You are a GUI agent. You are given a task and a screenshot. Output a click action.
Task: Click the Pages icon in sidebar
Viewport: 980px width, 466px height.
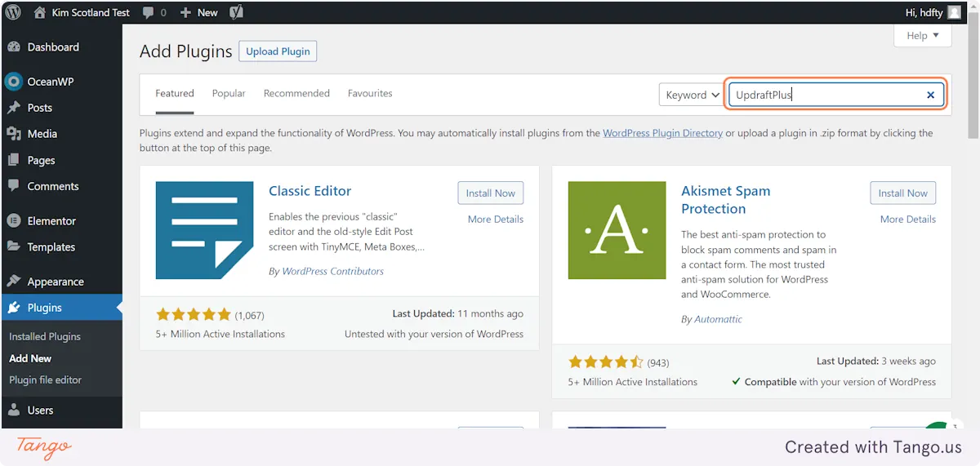click(x=14, y=160)
